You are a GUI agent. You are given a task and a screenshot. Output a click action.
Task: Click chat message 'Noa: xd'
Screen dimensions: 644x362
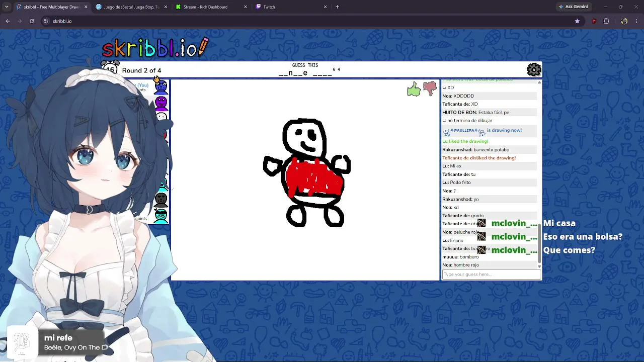click(x=450, y=207)
